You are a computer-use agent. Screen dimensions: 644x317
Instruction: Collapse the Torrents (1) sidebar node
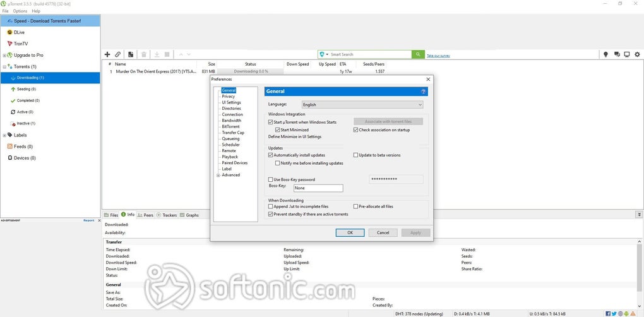[4, 67]
